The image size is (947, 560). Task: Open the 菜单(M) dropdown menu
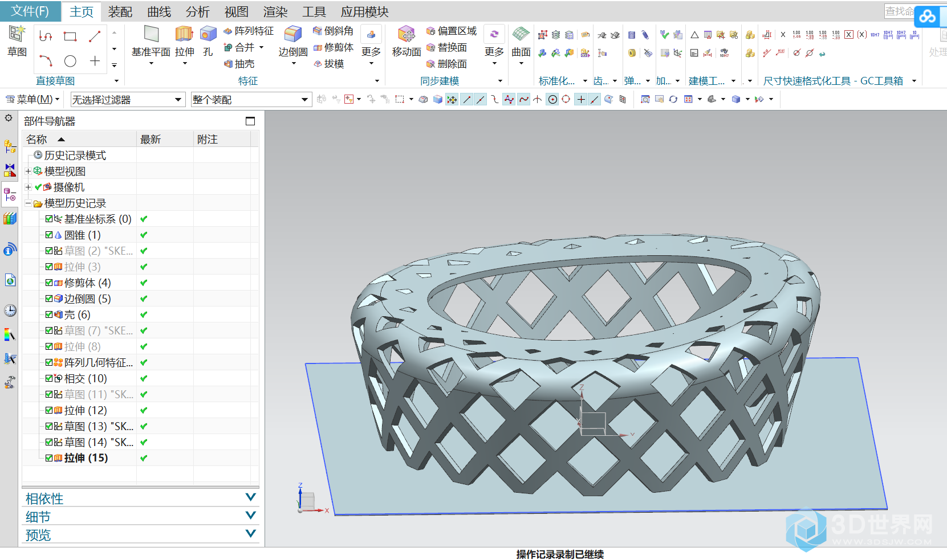coord(33,100)
